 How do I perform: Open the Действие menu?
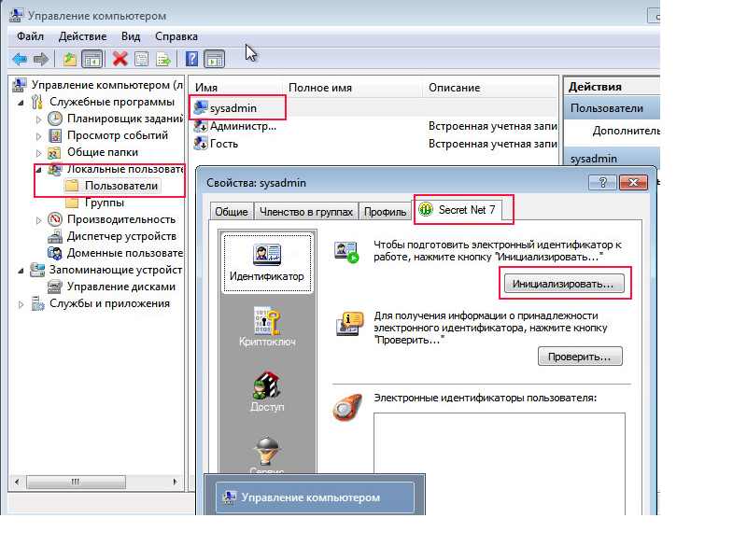coord(82,36)
